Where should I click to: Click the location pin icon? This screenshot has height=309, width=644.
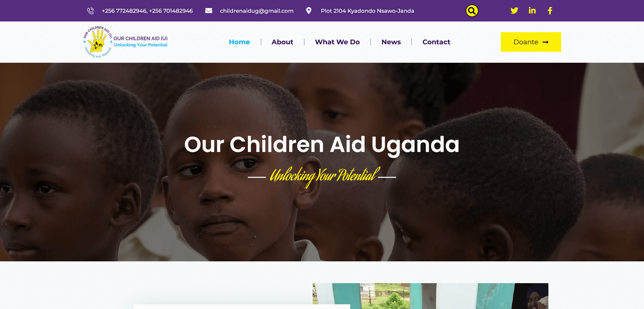point(309,11)
